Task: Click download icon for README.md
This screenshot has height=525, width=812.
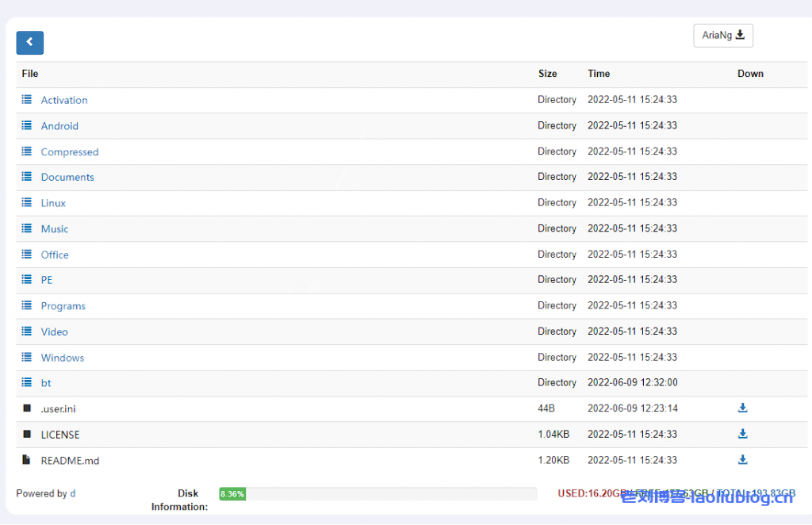Action: [742, 460]
